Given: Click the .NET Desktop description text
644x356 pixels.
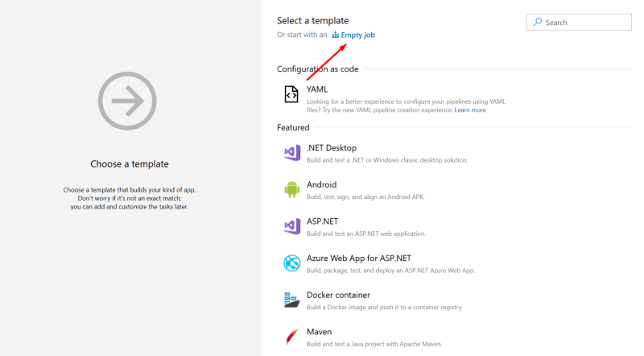Looking at the screenshot, I should pos(387,160).
